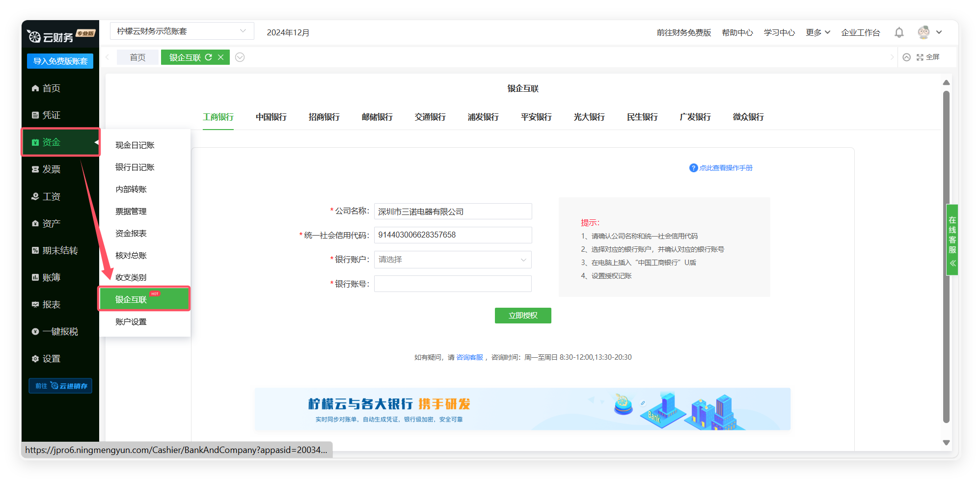This screenshot has width=980, height=479.
Task: Open 发票 in the sidebar
Action: (51, 169)
